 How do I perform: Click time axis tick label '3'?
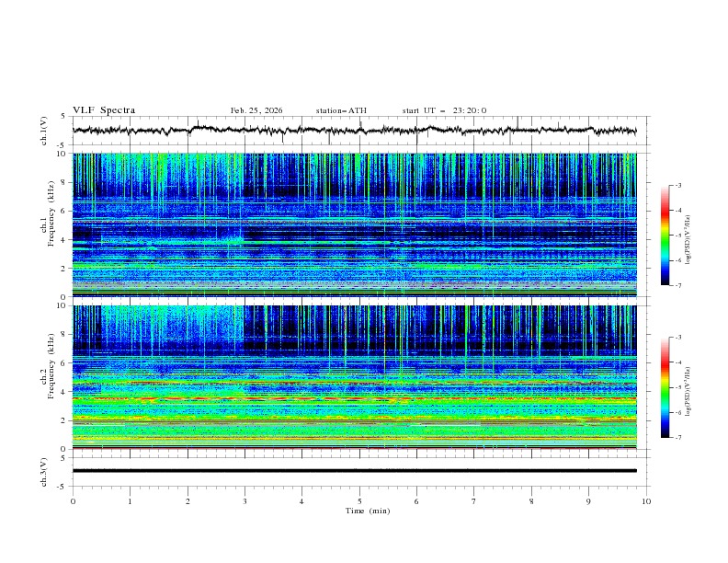(x=245, y=501)
